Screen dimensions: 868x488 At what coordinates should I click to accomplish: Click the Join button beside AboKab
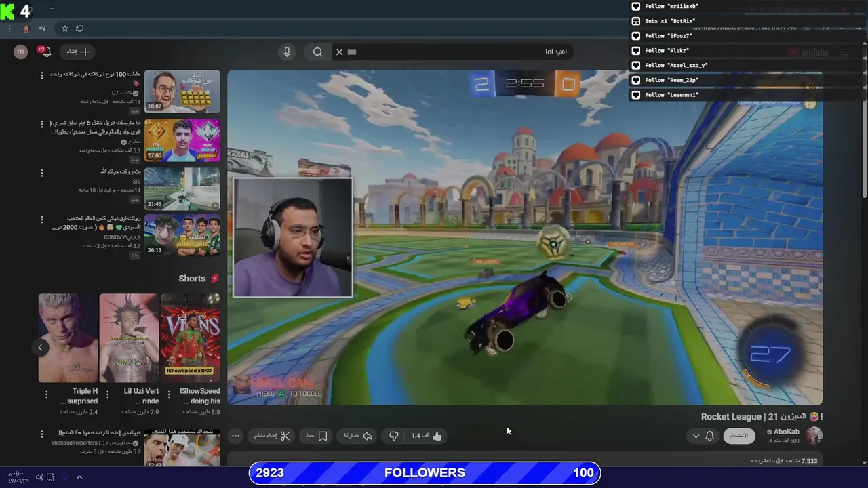[x=738, y=436]
